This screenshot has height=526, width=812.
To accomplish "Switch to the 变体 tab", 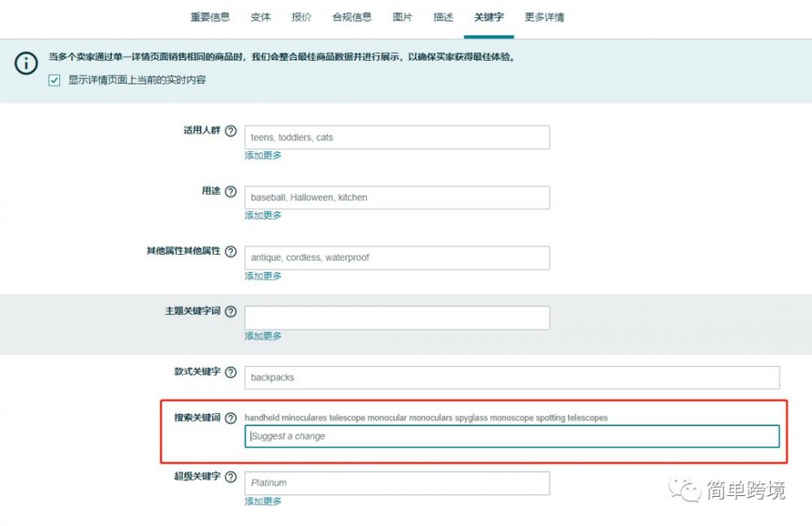I will pos(261,17).
